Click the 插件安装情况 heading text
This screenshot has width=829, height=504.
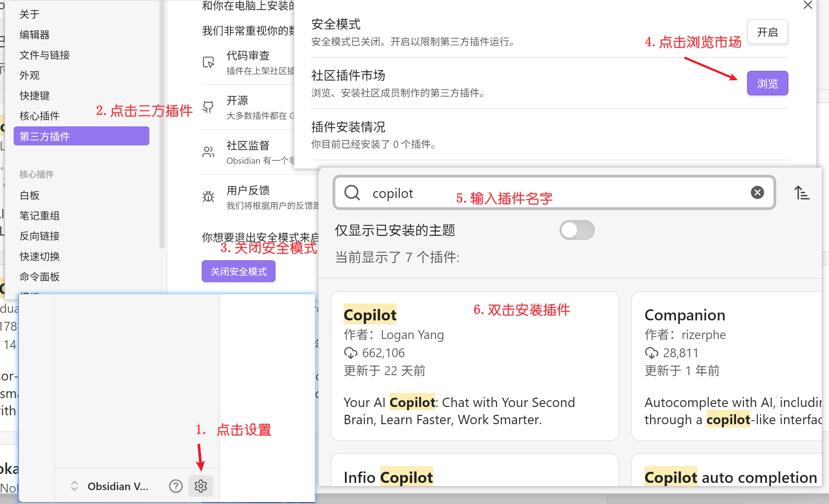pos(348,127)
